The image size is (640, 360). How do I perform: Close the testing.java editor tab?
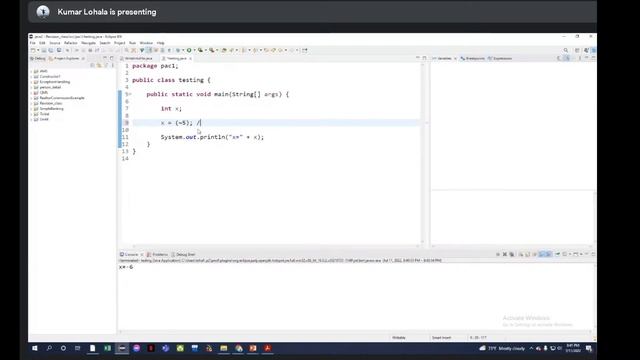(191, 58)
